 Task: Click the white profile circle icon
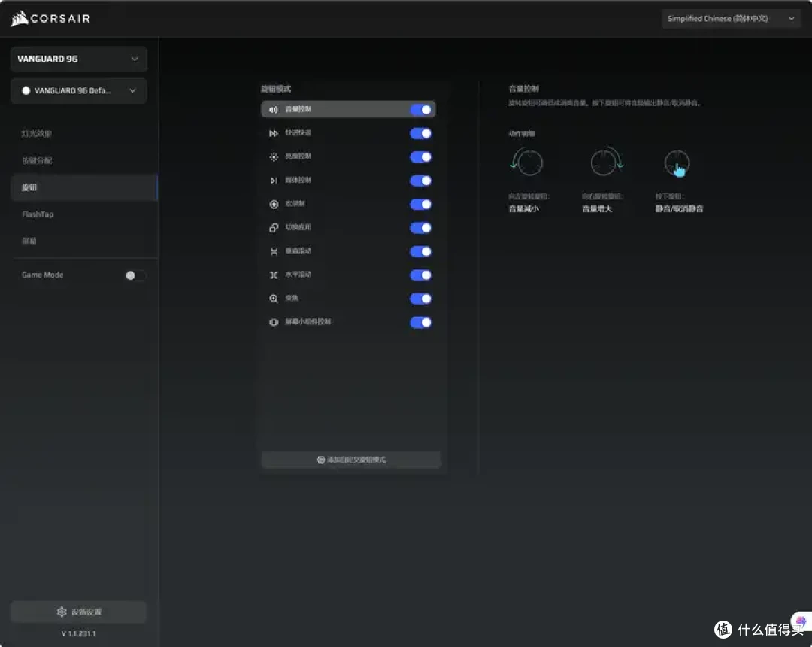point(26,90)
